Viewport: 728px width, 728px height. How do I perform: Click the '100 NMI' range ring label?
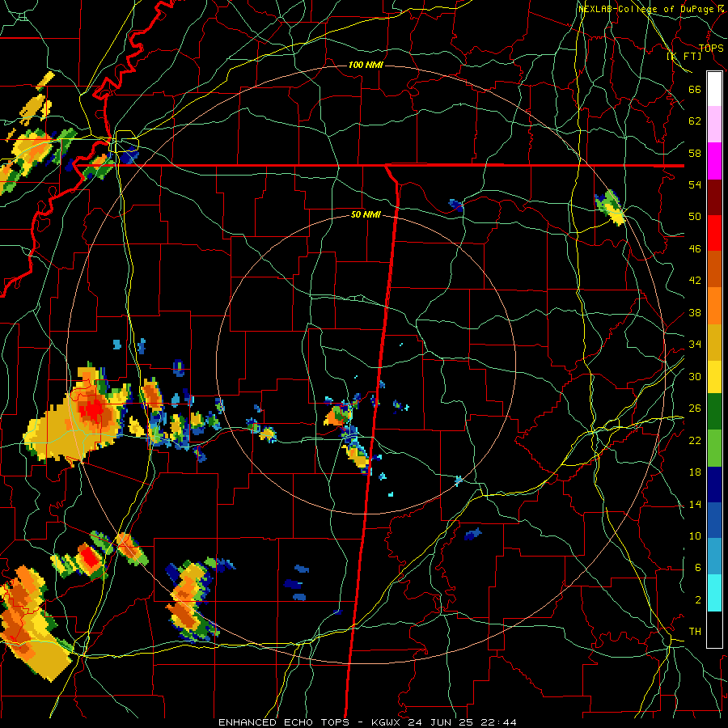coord(366,65)
